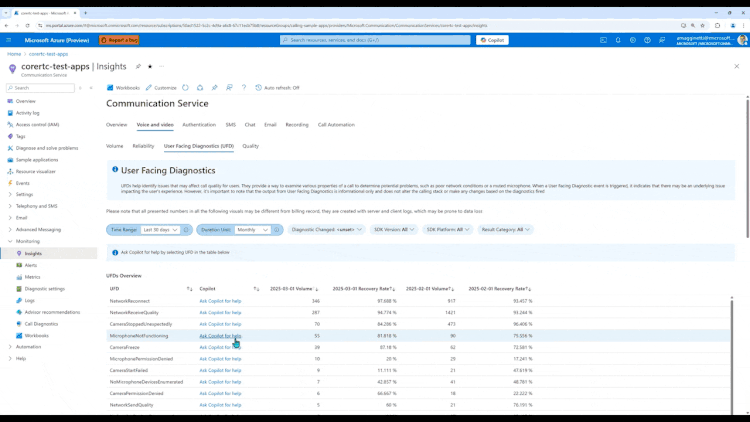Viewport: 750px width, 422px height.
Task: Switch to the Call Automation tab
Action: (336, 125)
